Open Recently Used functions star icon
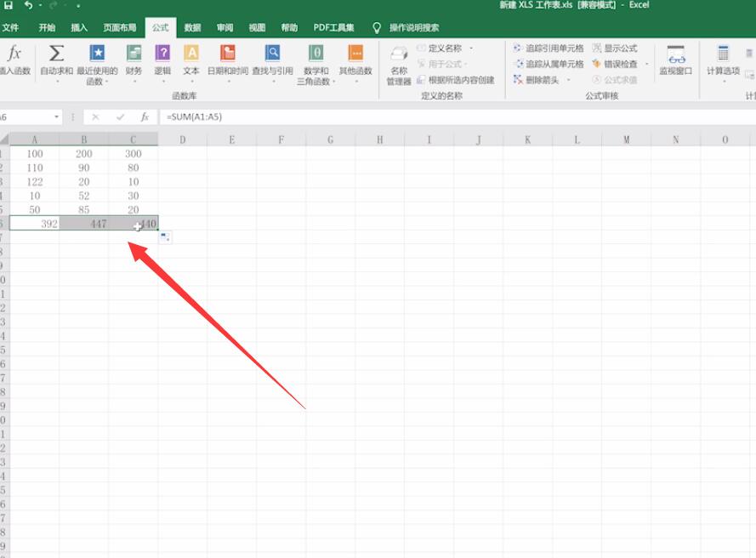The height and width of the screenshot is (558, 756). click(97, 53)
